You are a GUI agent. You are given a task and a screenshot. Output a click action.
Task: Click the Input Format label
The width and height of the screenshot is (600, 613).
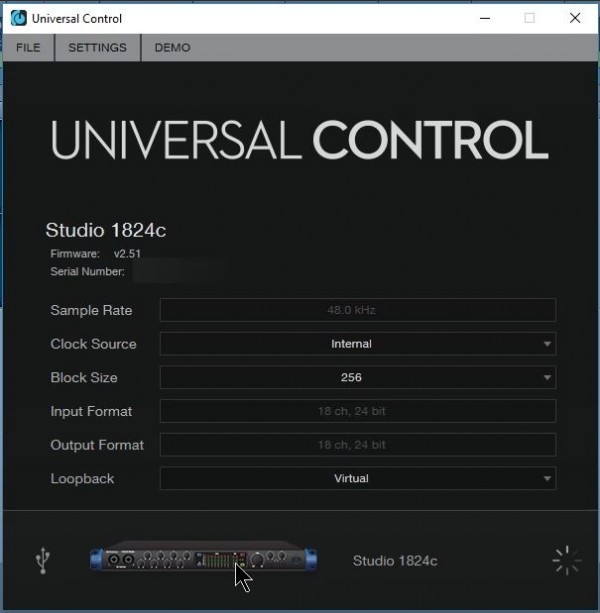(x=91, y=411)
